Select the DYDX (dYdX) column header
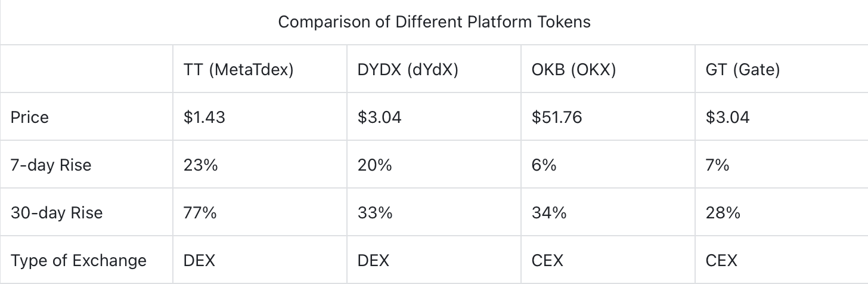This screenshot has width=868, height=284. [x=407, y=70]
